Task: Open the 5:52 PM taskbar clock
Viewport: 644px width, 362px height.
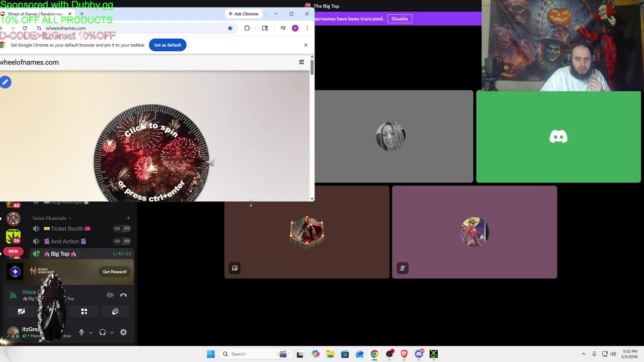Action: 630,354
